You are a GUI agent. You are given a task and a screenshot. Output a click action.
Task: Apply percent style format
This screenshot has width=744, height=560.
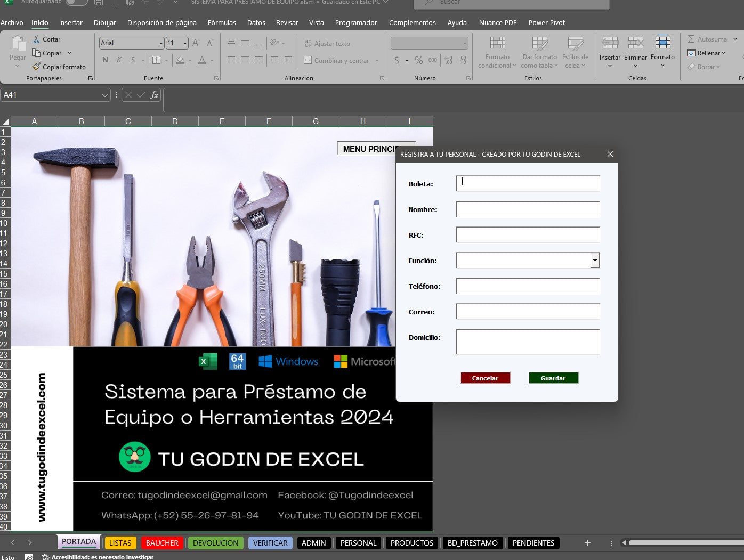point(419,60)
